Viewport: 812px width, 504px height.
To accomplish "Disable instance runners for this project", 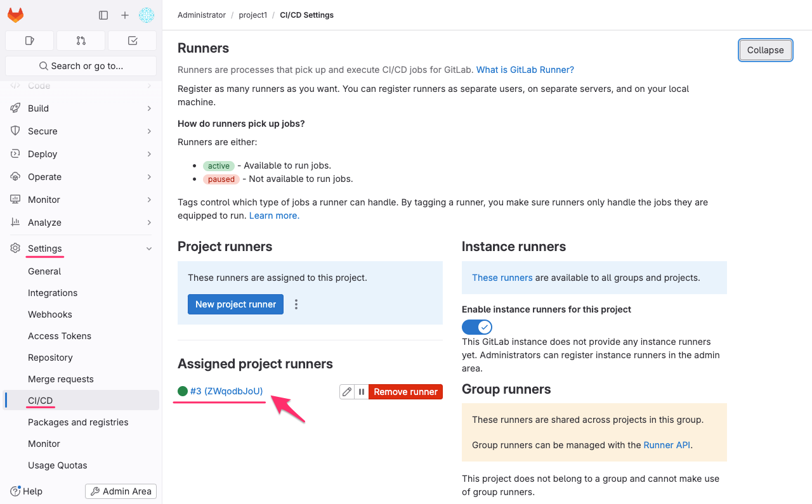I will (x=477, y=327).
